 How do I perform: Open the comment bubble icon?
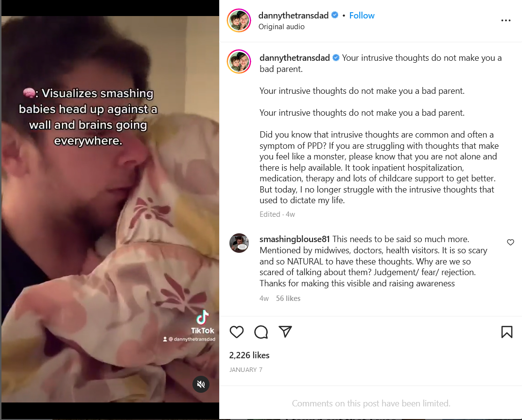[x=261, y=332]
